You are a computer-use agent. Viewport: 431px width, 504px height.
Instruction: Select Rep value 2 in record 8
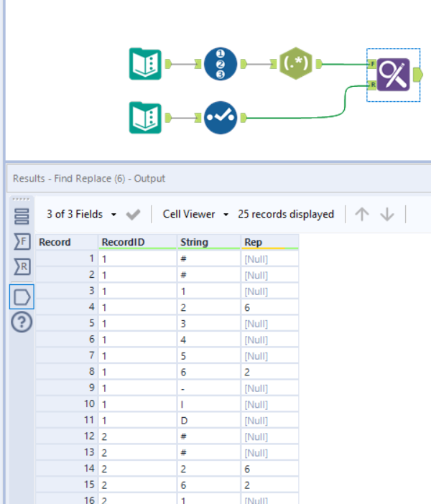pyautogui.click(x=269, y=372)
